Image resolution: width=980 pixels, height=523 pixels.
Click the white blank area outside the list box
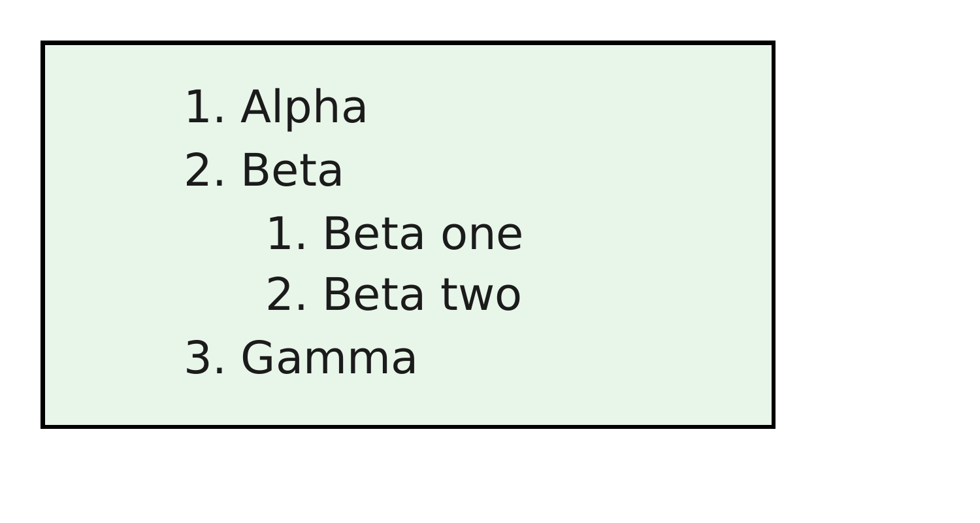click(875, 261)
